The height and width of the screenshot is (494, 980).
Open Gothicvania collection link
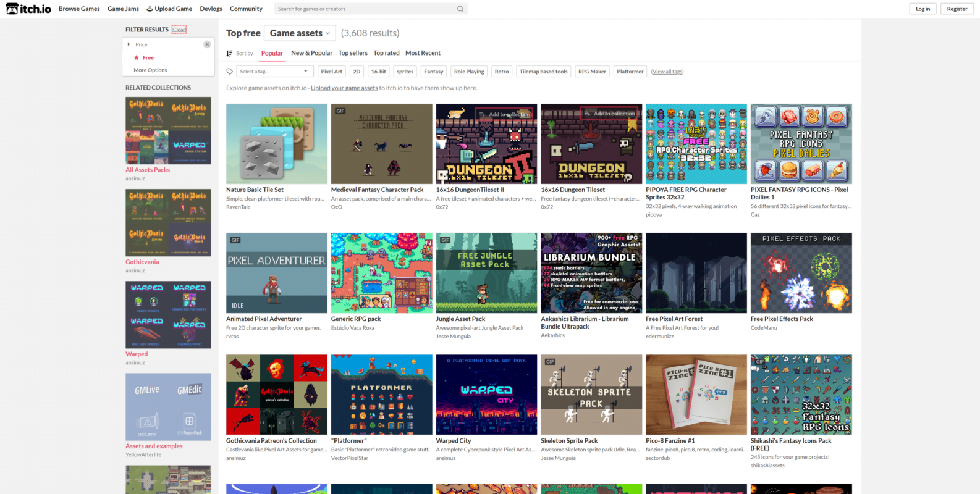[x=142, y=262]
